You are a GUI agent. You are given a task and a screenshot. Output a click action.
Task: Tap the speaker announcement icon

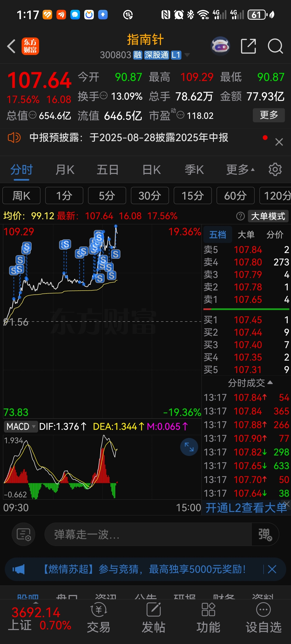[14, 138]
